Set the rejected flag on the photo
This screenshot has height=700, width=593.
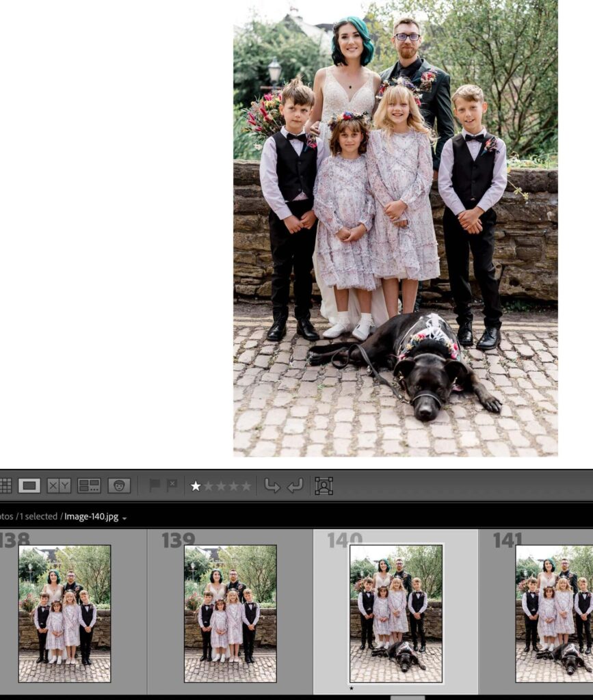pos(172,486)
